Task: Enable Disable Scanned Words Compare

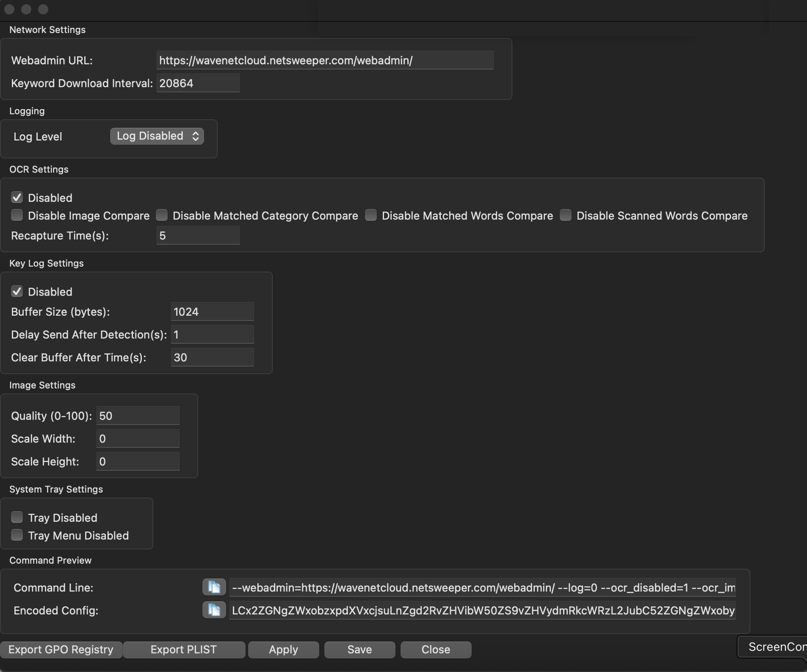Action: point(566,215)
